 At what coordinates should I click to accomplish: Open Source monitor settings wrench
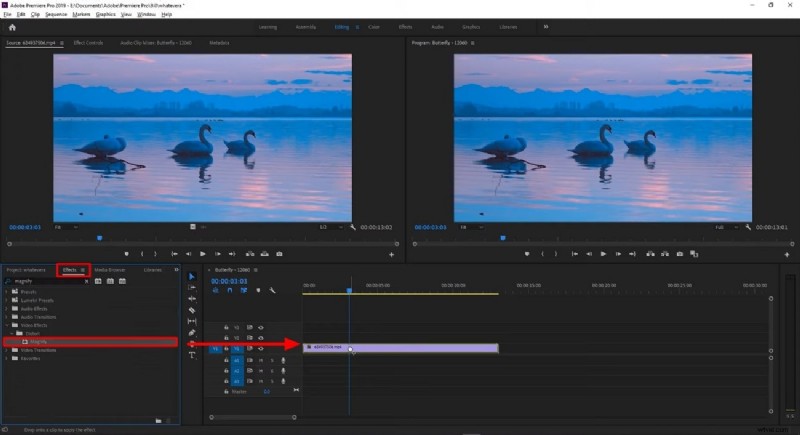tap(353, 227)
